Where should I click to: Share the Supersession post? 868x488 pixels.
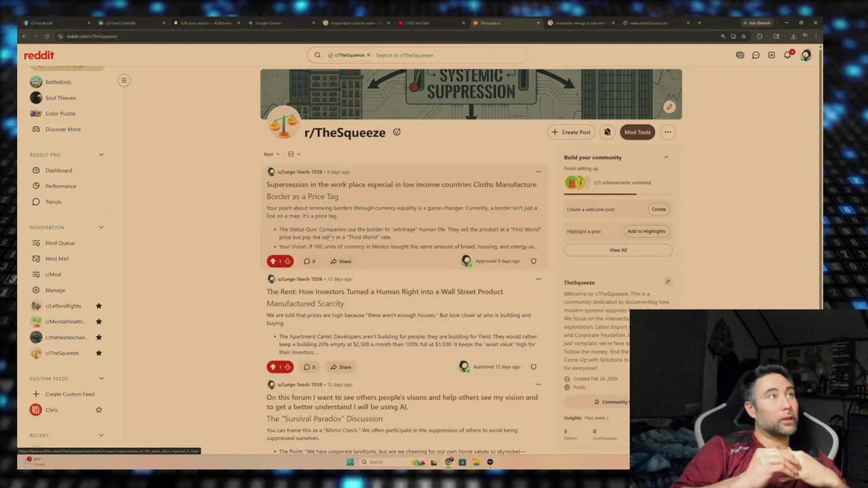[341, 261]
